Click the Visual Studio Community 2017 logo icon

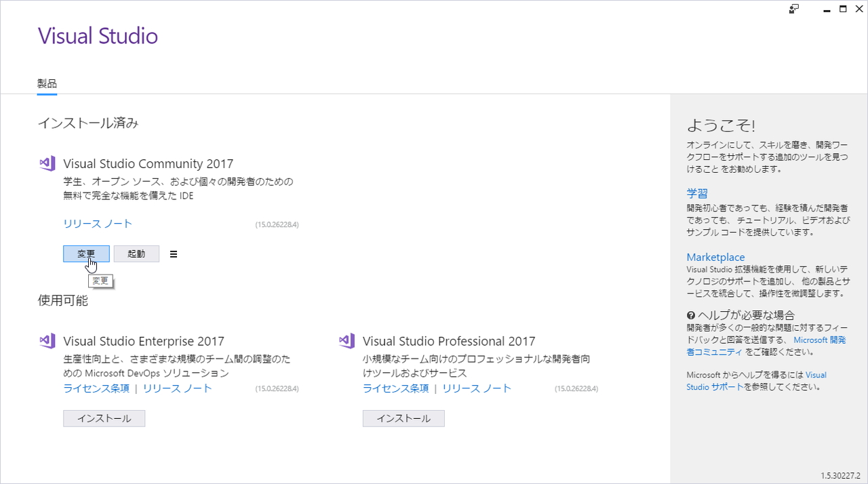point(47,163)
